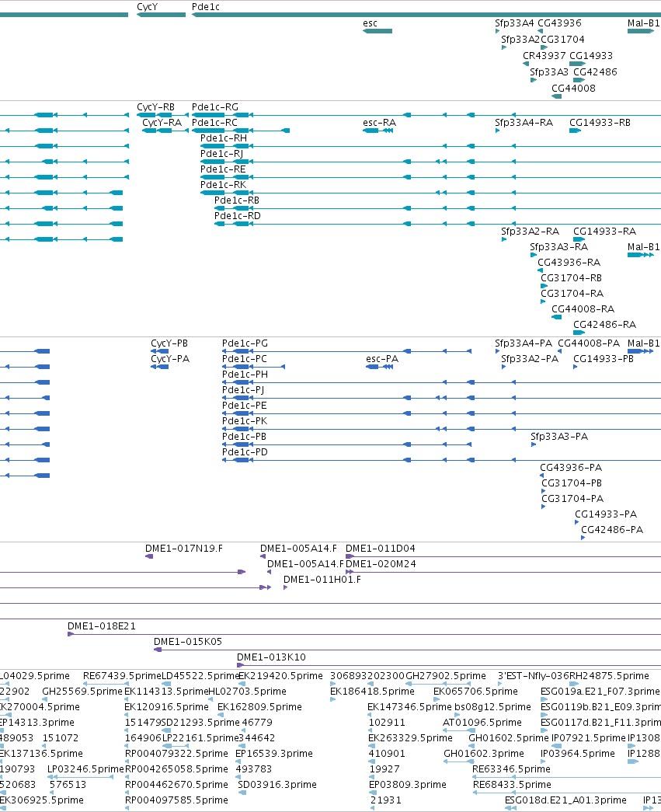Viewport: 661px width, 812px height.
Task: Select the DME1-011H01.F clone label
Action: pyautogui.click(x=322, y=579)
